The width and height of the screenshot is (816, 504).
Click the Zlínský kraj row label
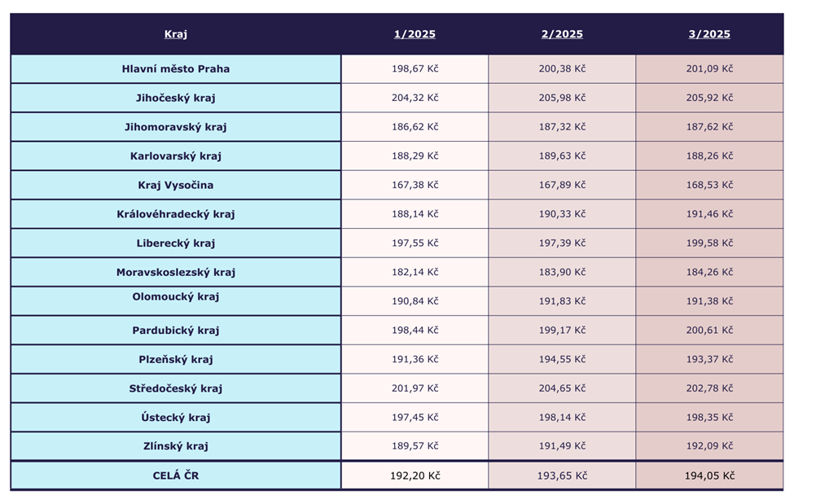176,446
